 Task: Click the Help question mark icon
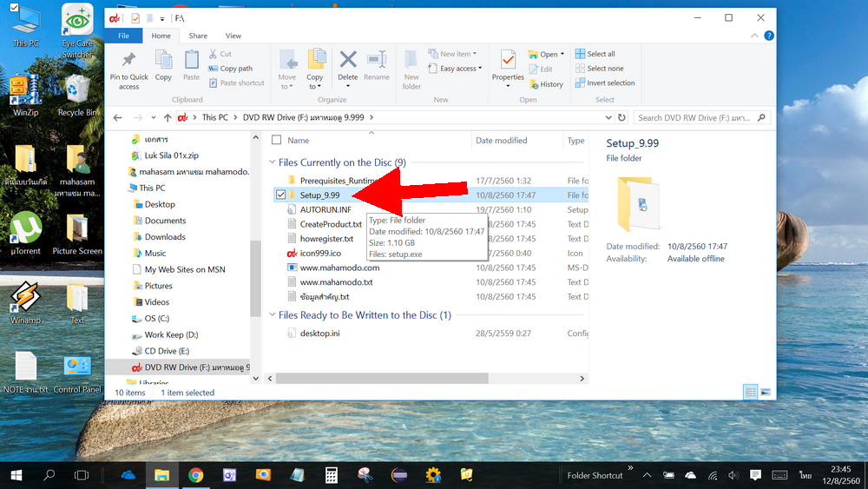(x=769, y=36)
